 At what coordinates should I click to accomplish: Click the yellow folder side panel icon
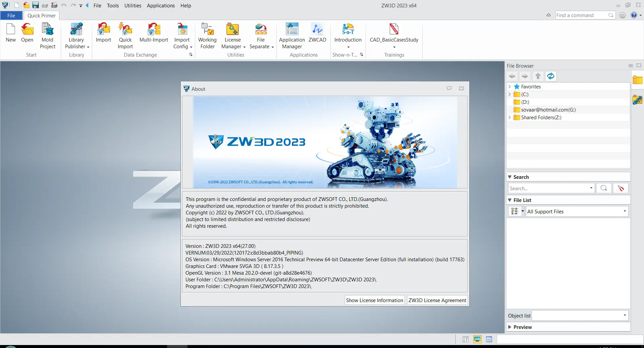637,80
